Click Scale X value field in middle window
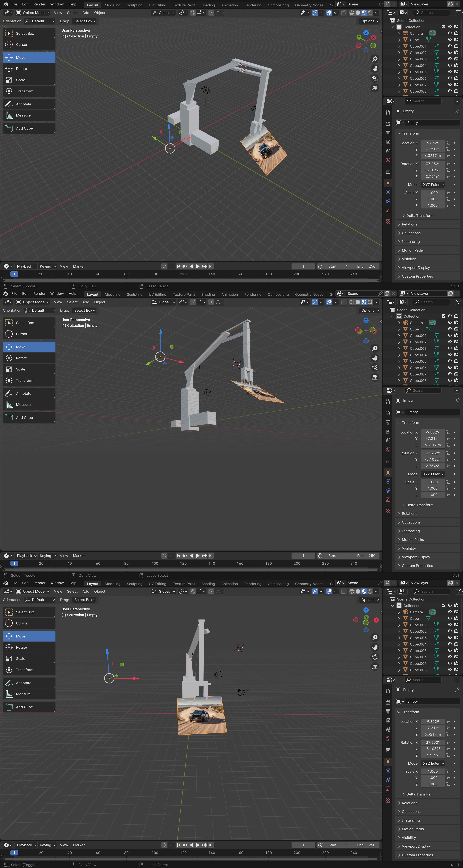The image size is (463, 868). coord(433,482)
